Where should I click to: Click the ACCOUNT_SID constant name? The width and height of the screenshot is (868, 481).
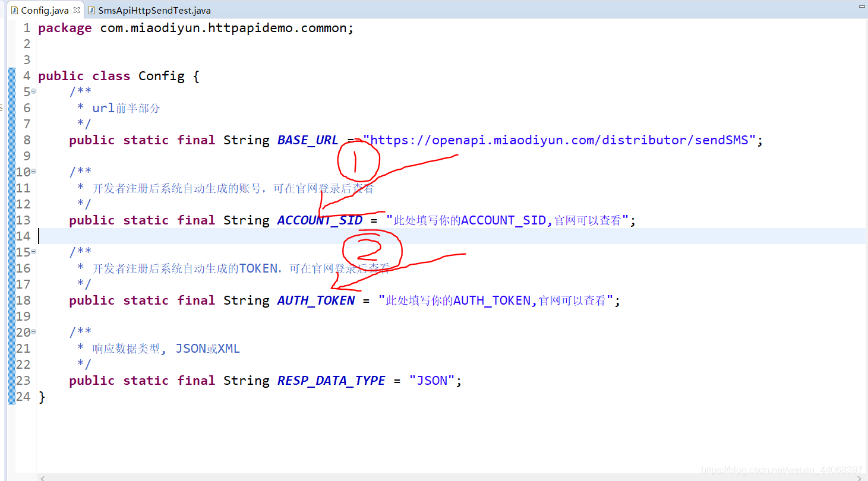(320, 220)
